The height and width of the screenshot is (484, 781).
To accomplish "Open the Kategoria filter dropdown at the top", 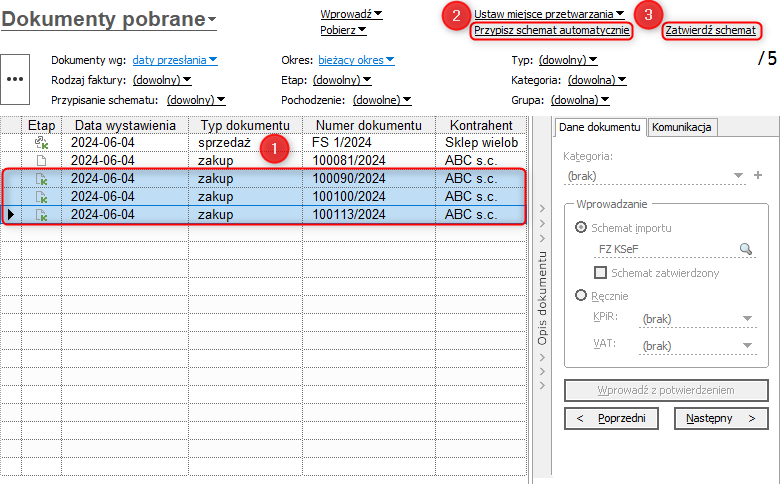I will pos(597,80).
